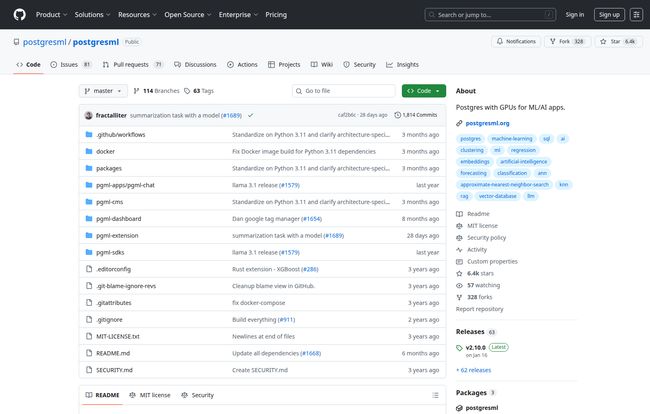Image resolution: width=650 pixels, height=414 pixels.
Task: Go to the Pricing page
Action: [x=276, y=15]
